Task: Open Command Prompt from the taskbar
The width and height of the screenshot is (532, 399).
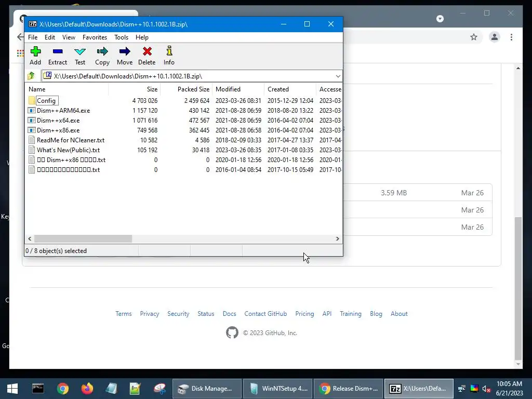Action: (x=38, y=389)
